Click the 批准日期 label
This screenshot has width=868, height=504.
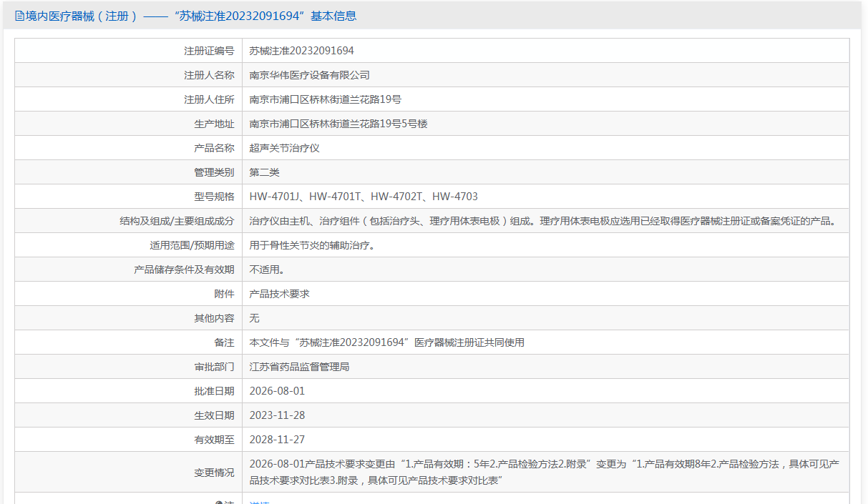click(214, 391)
